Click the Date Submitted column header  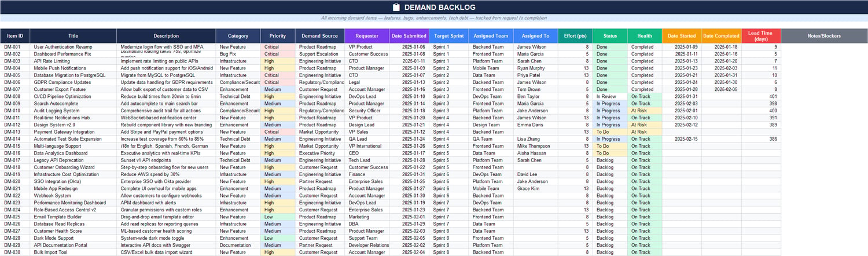pyautogui.click(x=409, y=36)
